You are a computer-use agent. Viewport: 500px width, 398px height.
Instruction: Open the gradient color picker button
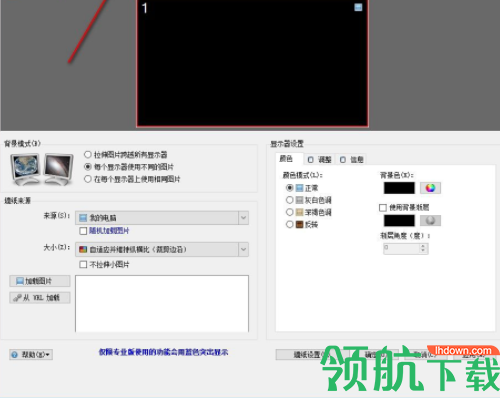pos(430,220)
